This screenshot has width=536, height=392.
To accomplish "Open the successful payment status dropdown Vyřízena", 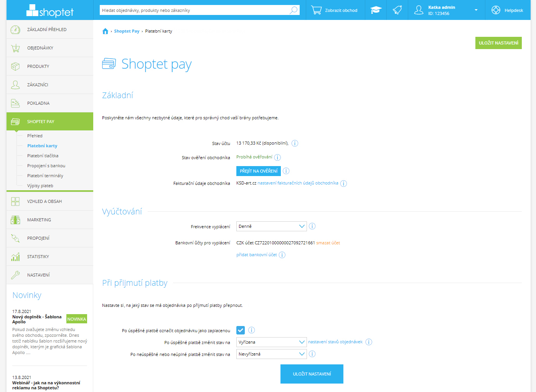I will [271, 342].
